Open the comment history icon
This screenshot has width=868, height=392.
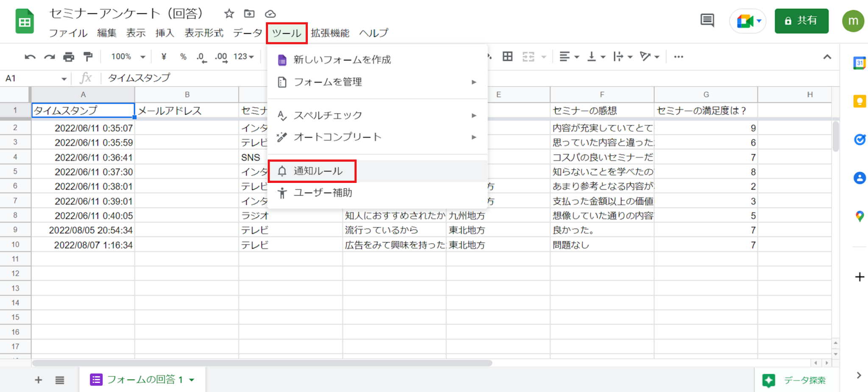[707, 20]
